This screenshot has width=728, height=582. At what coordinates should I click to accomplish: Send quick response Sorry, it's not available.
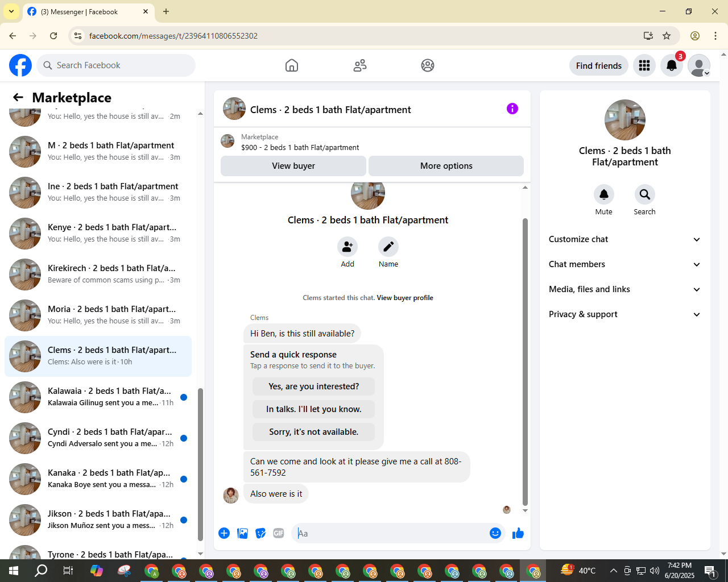(x=314, y=432)
